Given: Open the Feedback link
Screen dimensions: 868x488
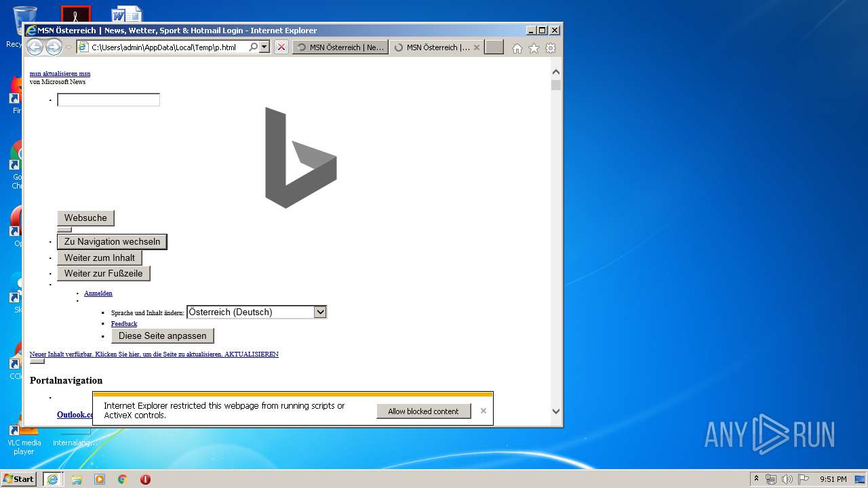Looking at the screenshot, I should 124,324.
